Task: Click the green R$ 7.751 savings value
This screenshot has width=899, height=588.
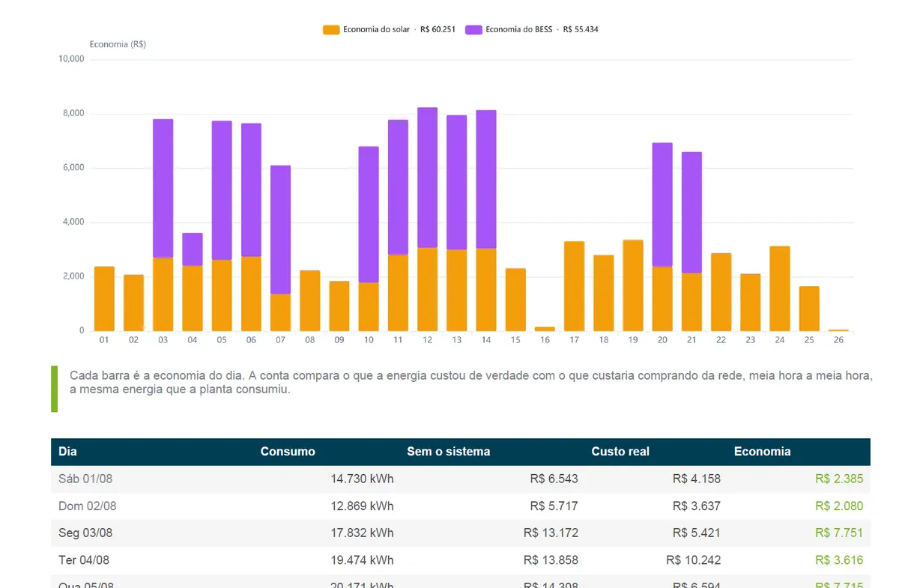Action: pyautogui.click(x=839, y=533)
